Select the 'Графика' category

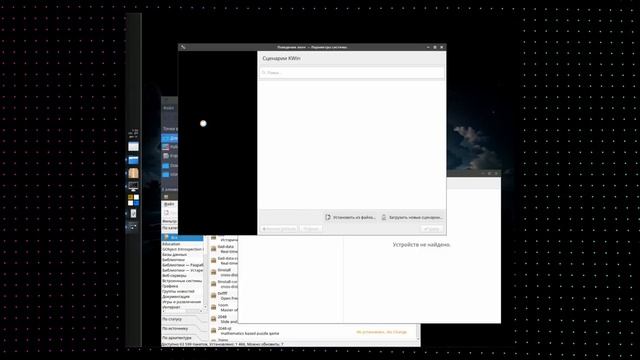[182, 286]
